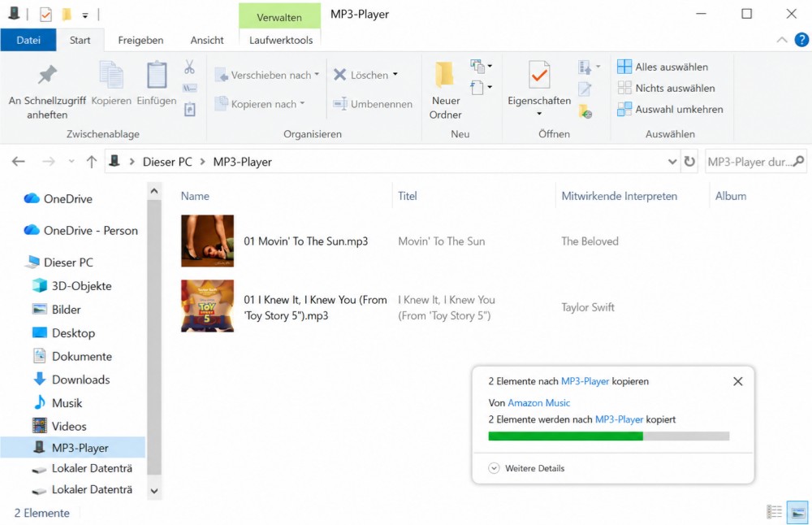This screenshot has height=525, width=812.
Task: Open the help question mark icon
Action: coord(801,40)
